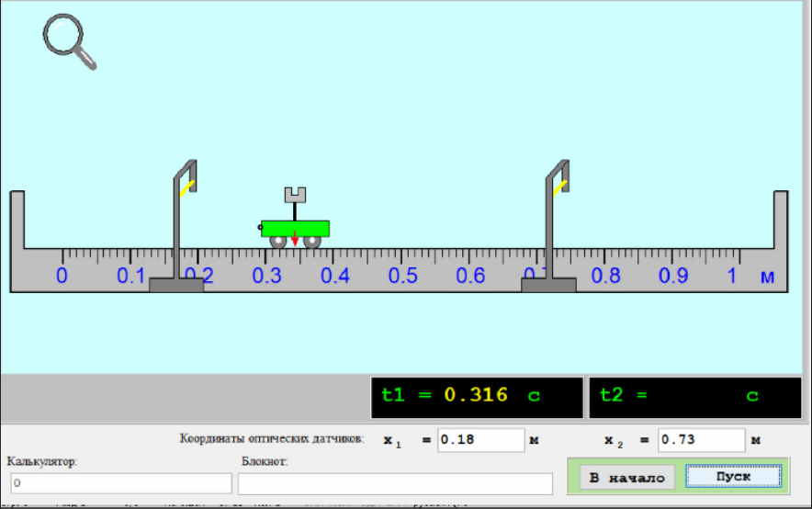Click the Блокнот label
The width and height of the screenshot is (812, 509).
click(x=265, y=461)
